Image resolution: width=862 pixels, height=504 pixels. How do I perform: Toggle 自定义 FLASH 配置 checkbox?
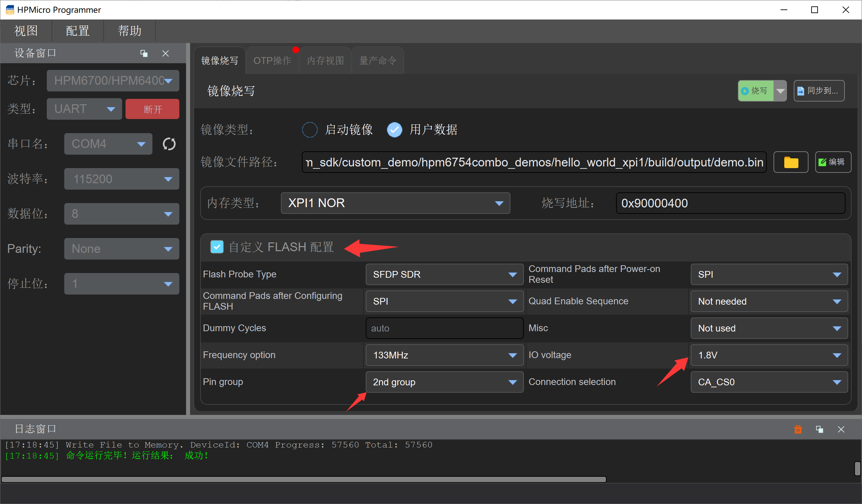point(217,247)
